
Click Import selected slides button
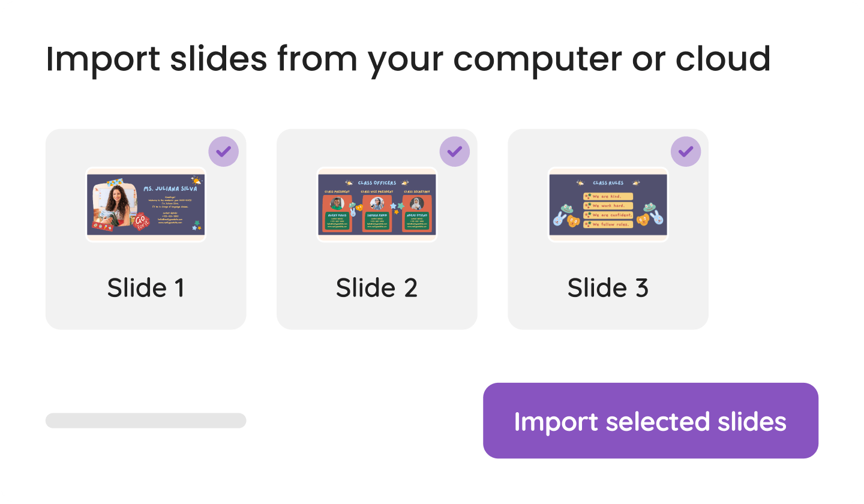(x=650, y=421)
